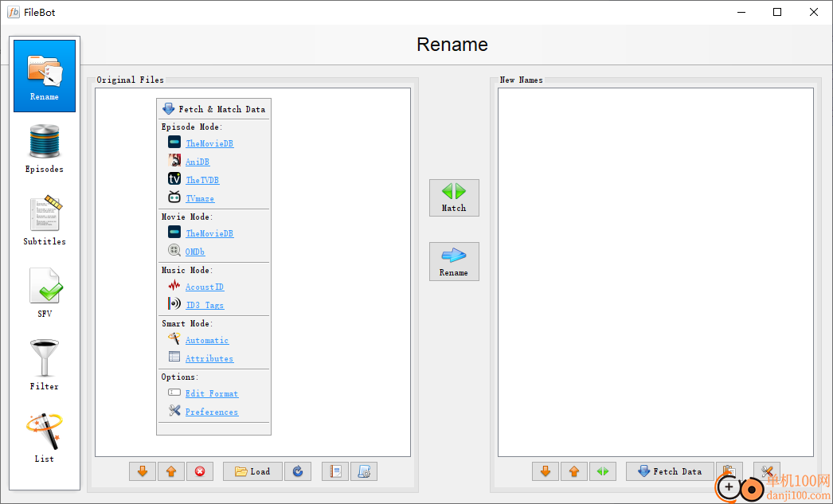Image resolution: width=833 pixels, height=504 pixels.
Task: Select the Filter funnel panel
Action: tap(45, 365)
